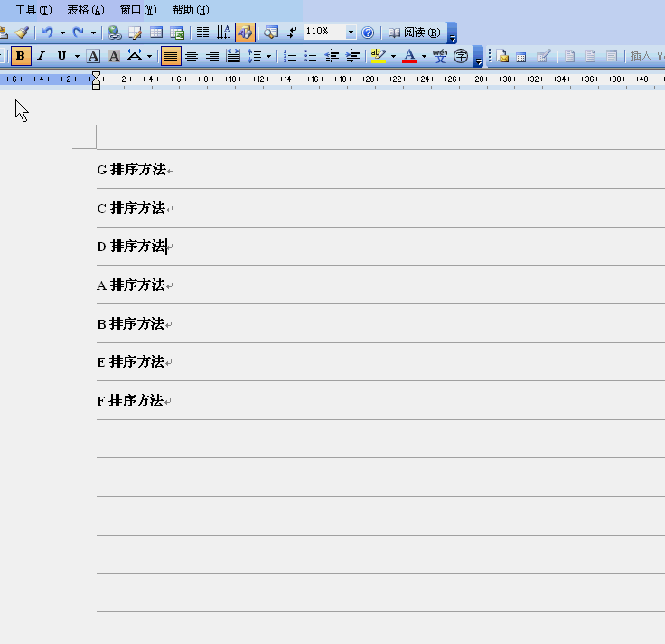Viewport: 665px width, 644px height.
Task: Click the mail merge document icon
Action: [502, 56]
